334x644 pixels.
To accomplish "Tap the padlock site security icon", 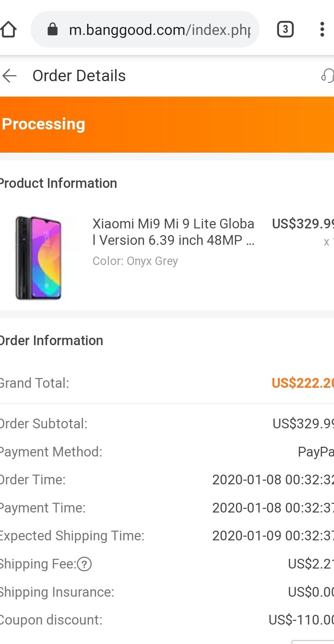I will pos(52,30).
